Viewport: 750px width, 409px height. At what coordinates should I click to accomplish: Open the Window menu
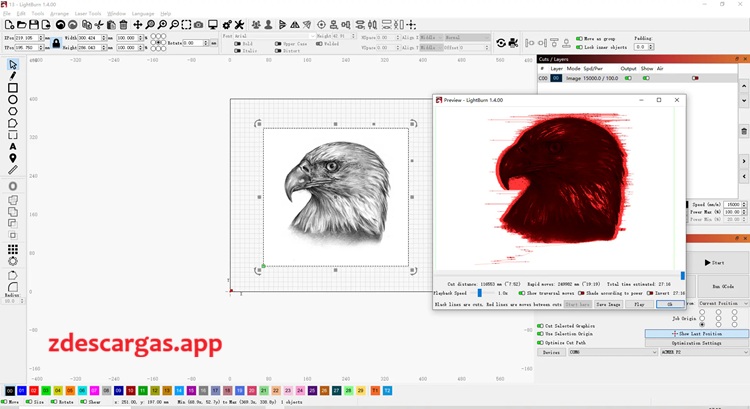[116, 13]
